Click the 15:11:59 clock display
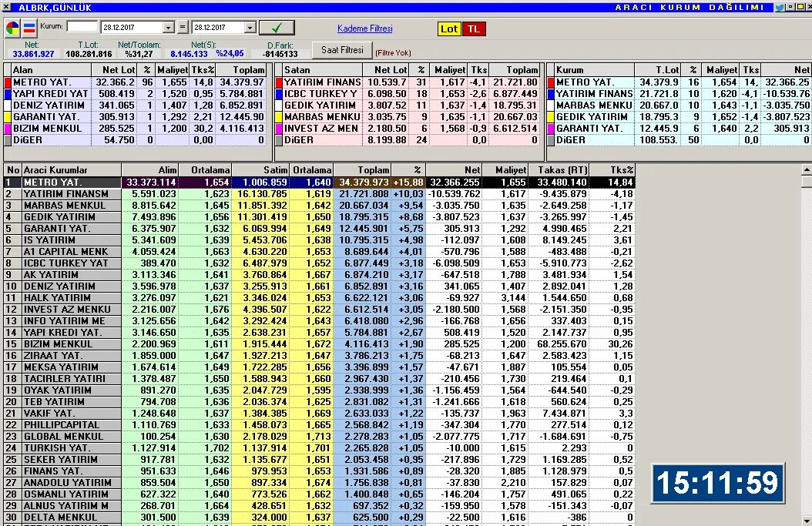 point(718,483)
